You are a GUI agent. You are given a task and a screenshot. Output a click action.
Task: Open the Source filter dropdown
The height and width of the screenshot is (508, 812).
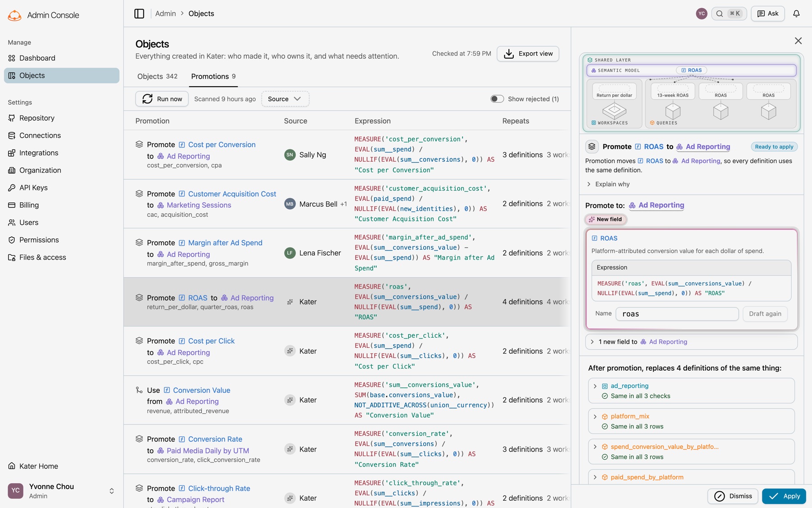pos(285,99)
